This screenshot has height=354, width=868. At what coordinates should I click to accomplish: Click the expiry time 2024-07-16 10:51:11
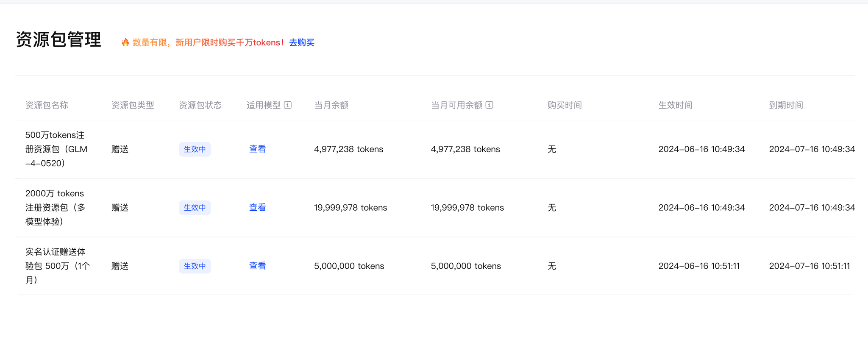[810, 266]
